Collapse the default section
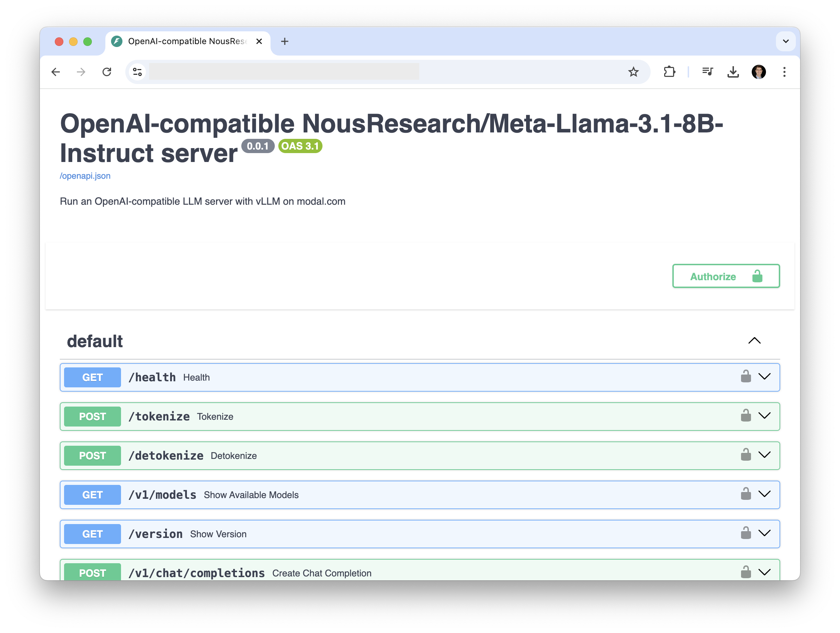 pyautogui.click(x=754, y=341)
